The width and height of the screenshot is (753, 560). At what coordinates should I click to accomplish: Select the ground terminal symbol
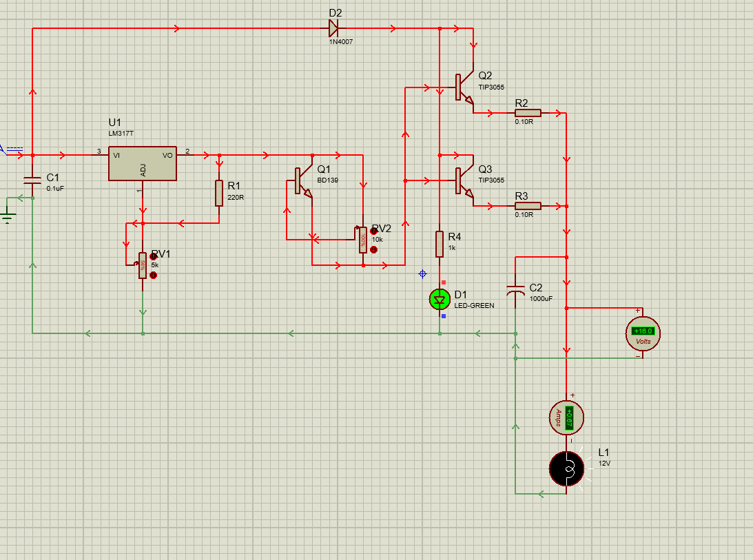8,214
